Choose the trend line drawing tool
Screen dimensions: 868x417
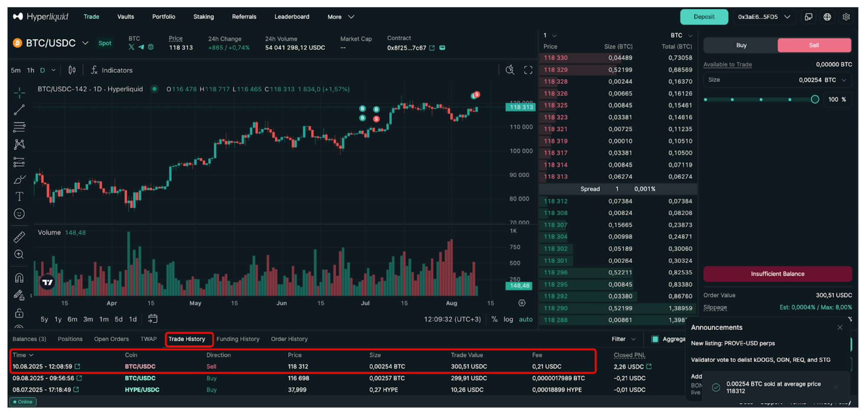(x=19, y=110)
